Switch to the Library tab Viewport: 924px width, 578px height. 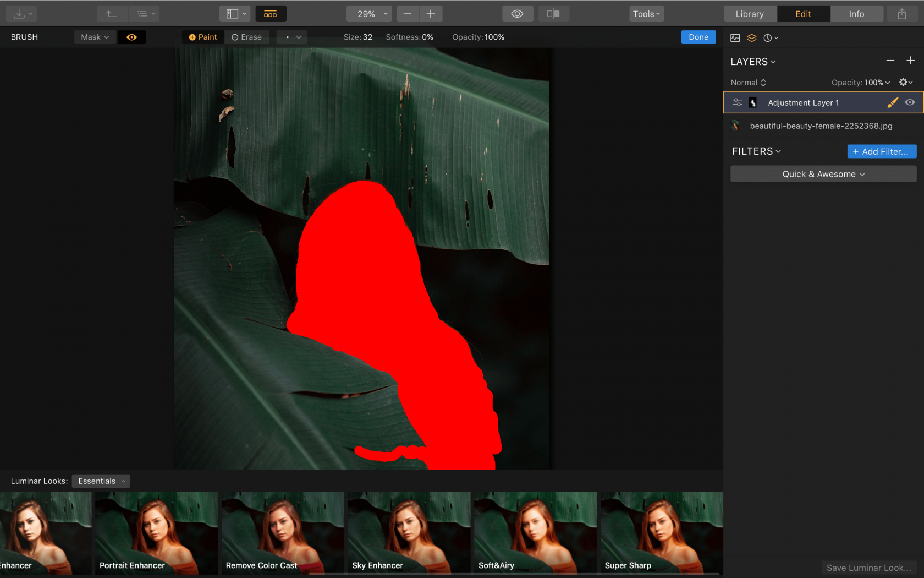coord(750,13)
